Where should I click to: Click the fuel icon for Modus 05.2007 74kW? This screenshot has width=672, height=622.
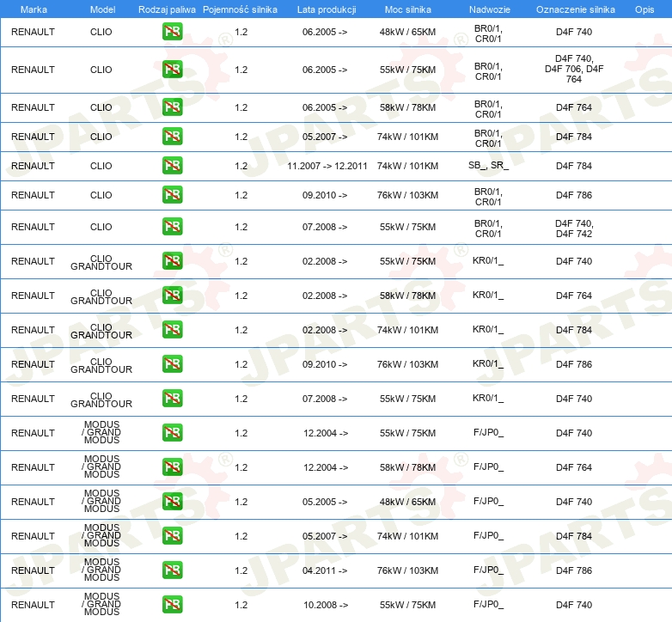[172, 536]
